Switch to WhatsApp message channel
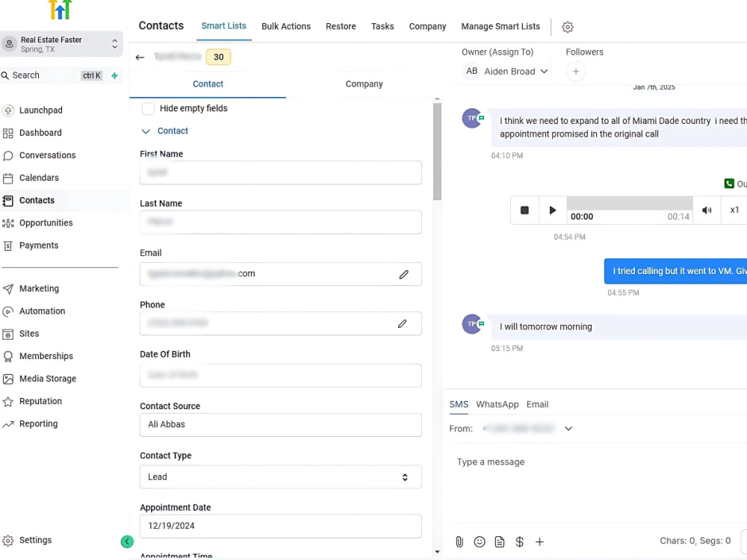The width and height of the screenshot is (747, 560). click(x=497, y=404)
